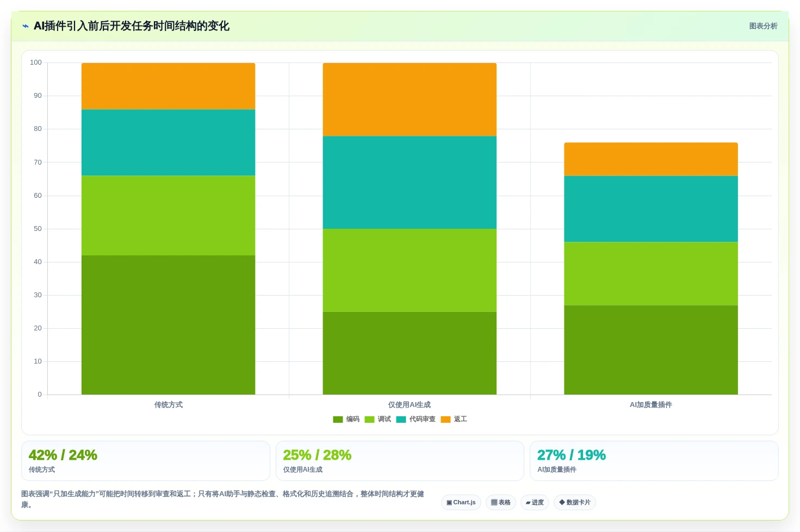Click the 仅使用AI生成 orange rework segment

[x=410, y=99]
